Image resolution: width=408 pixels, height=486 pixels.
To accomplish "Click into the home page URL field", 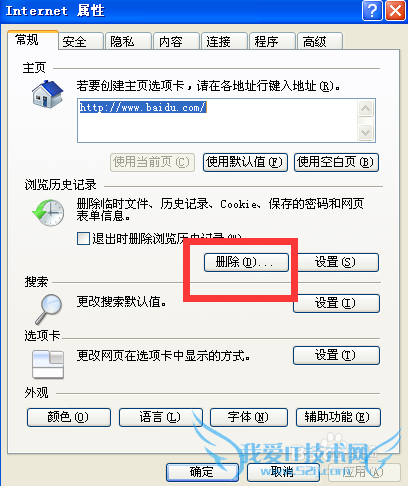I will pos(217,121).
